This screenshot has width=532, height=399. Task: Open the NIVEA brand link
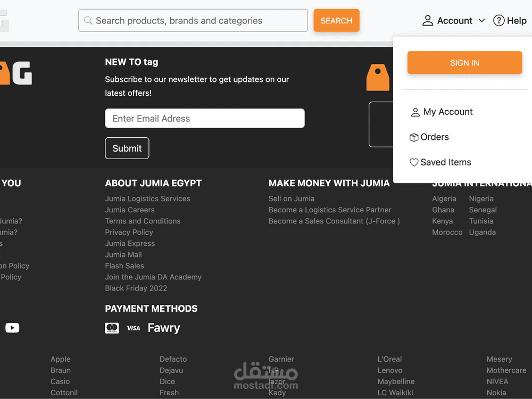[497, 381]
